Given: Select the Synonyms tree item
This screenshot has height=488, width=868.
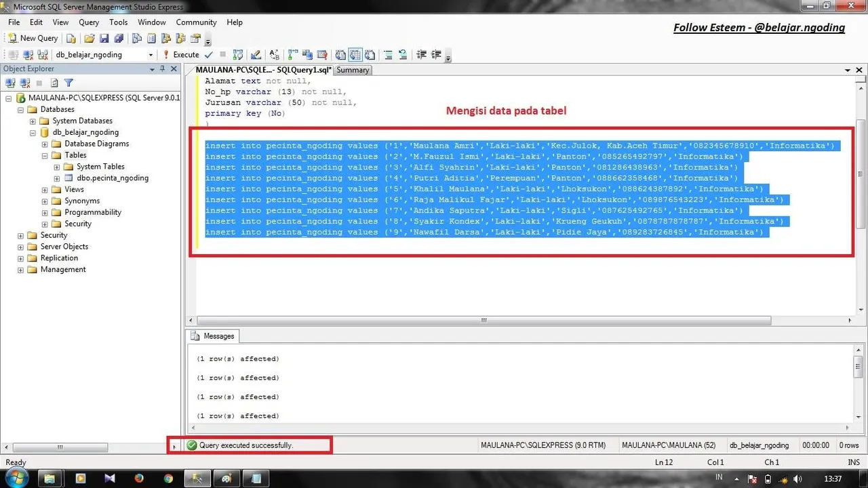Looking at the screenshot, I should click(82, 201).
